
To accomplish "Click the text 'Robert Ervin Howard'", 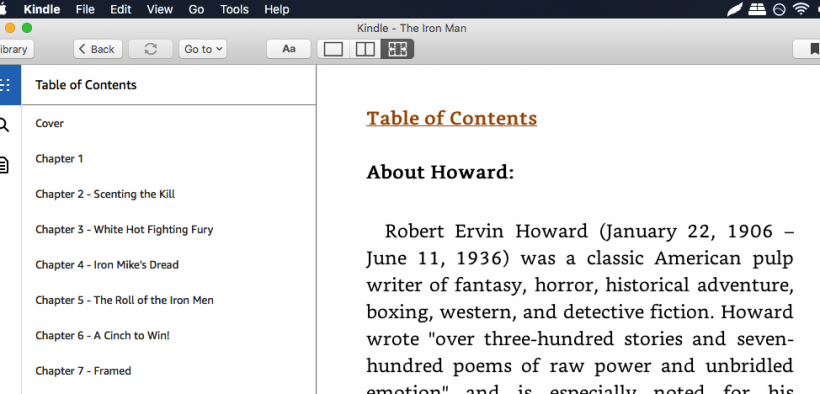I will (486, 231).
